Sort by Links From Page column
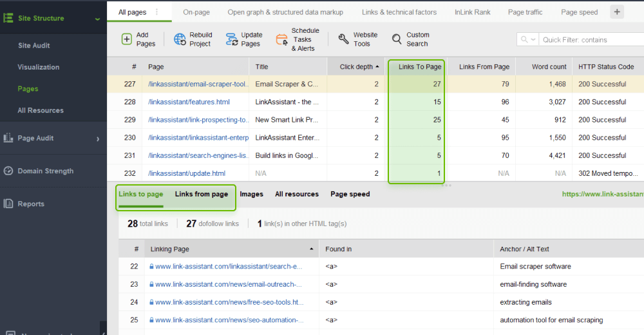 coord(481,66)
